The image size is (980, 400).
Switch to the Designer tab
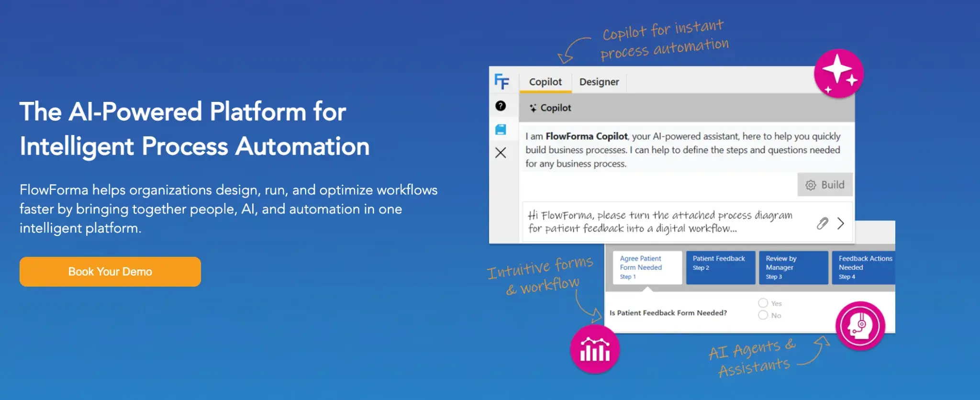(x=599, y=82)
